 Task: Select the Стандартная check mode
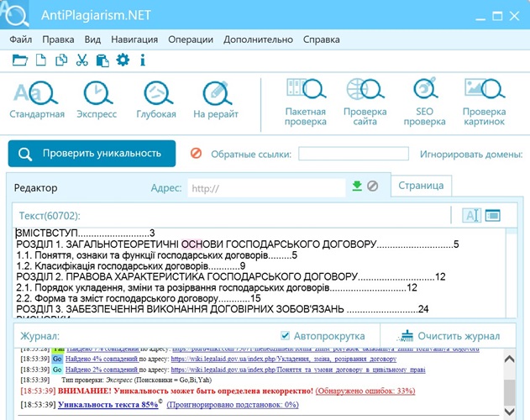[x=37, y=100]
